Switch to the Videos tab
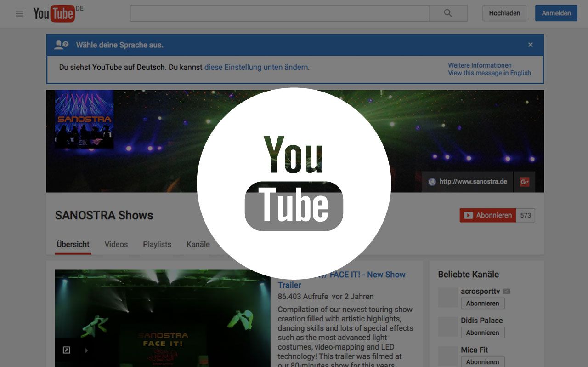The image size is (588, 367). point(116,244)
